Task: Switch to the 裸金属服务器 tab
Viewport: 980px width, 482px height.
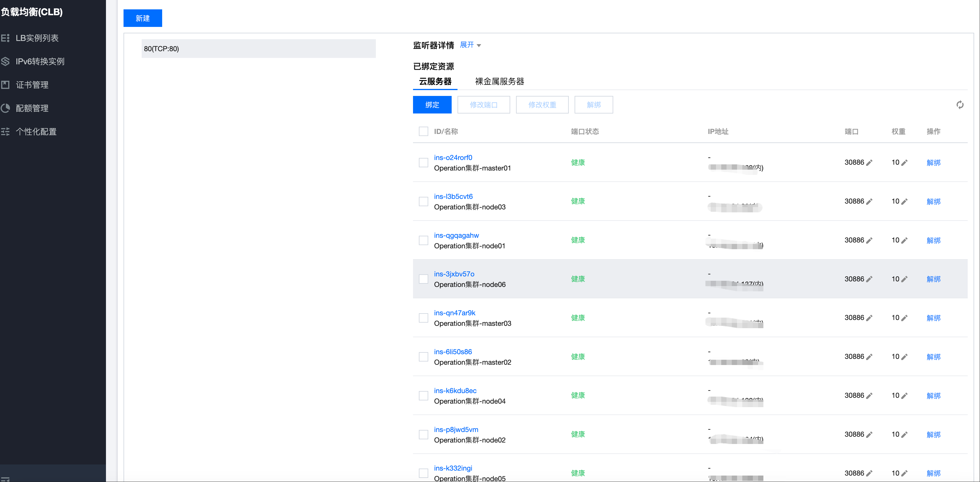Action: [499, 81]
